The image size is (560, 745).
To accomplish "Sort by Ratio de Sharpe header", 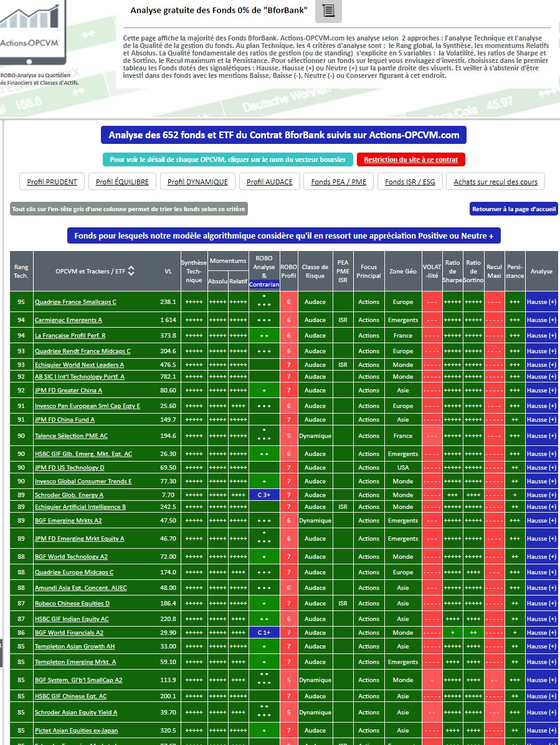I will [x=453, y=272].
